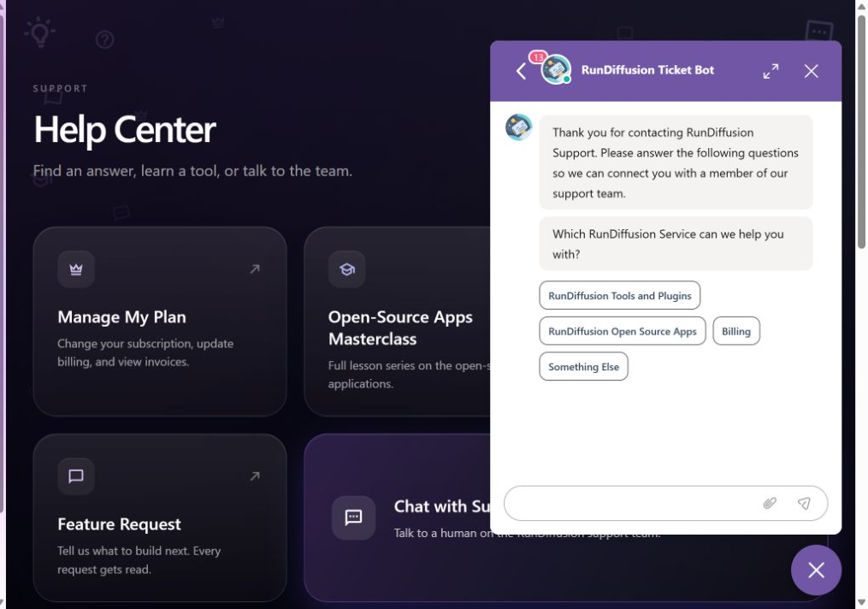Click 'Tell us what to build next' description
The height and width of the screenshot is (609, 868).
click(139, 559)
